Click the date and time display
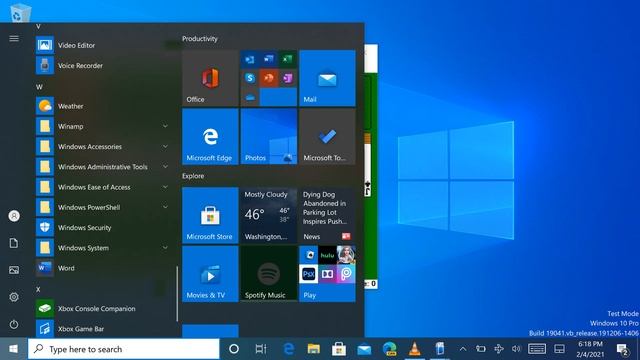This screenshot has width=640, height=360. [590, 349]
